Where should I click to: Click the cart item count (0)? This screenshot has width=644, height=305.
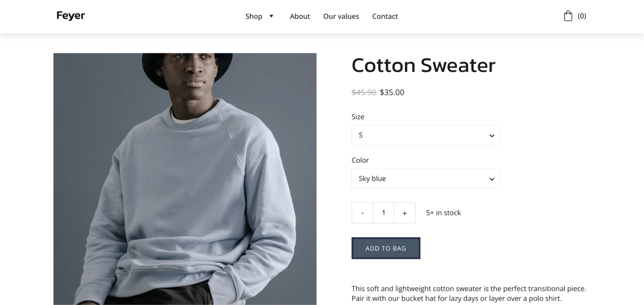click(582, 16)
